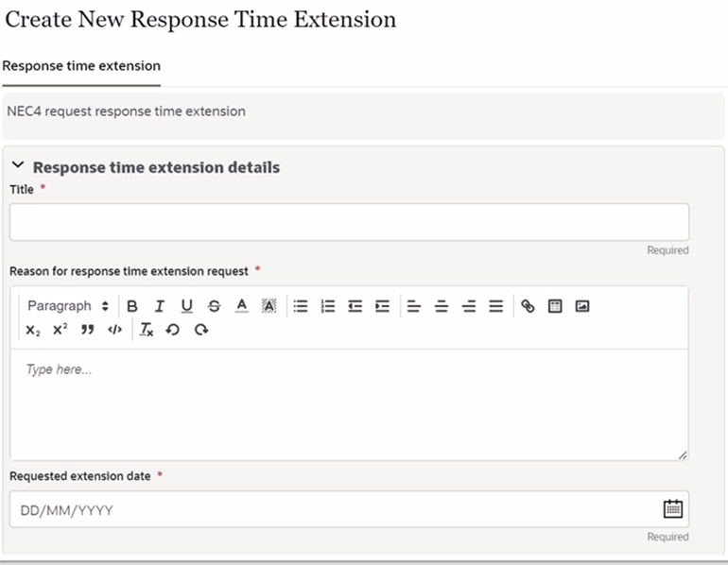
Task: Insert a numbered list
Action: (328, 306)
